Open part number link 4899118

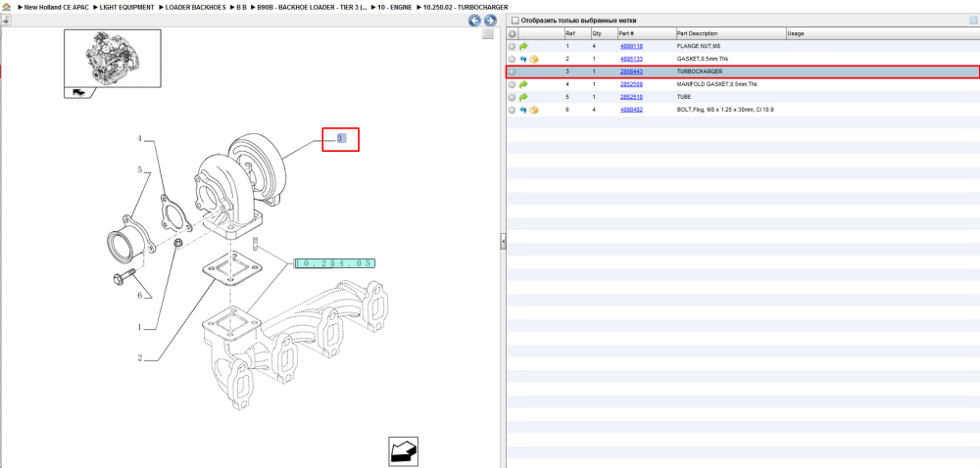[631, 46]
